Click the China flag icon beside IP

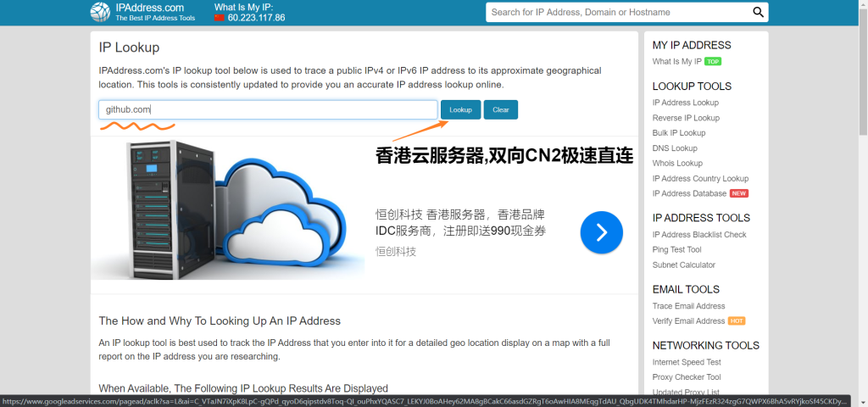coord(220,18)
